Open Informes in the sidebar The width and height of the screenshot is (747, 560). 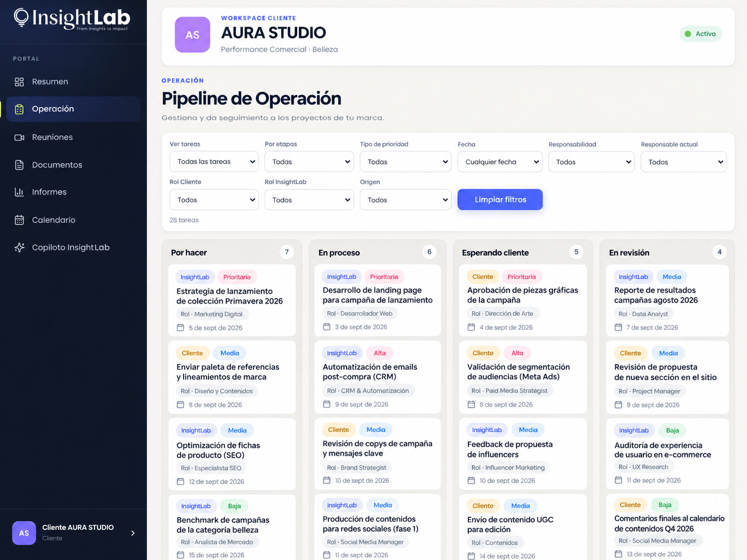point(73,192)
